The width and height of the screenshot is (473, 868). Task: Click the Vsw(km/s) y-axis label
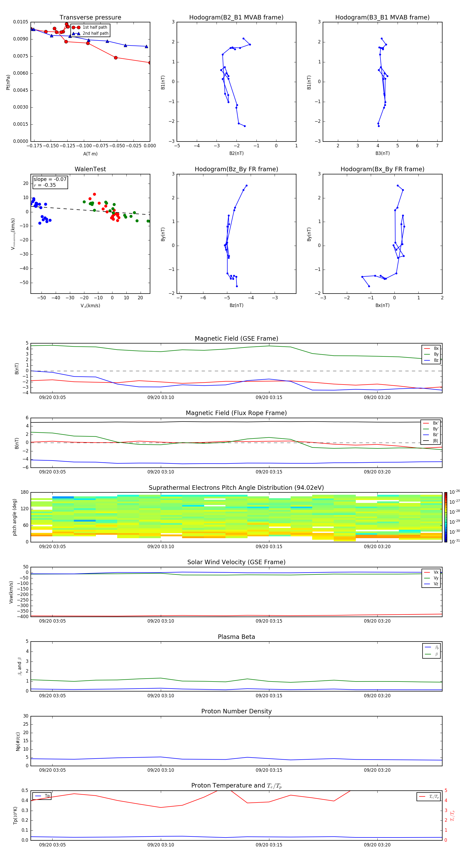click(x=11, y=592)
